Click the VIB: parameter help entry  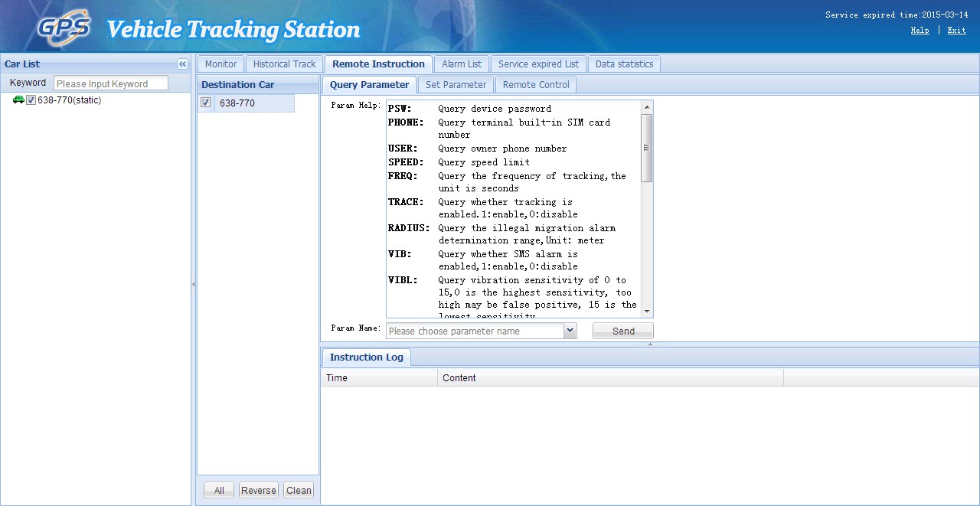click(400, 254)
